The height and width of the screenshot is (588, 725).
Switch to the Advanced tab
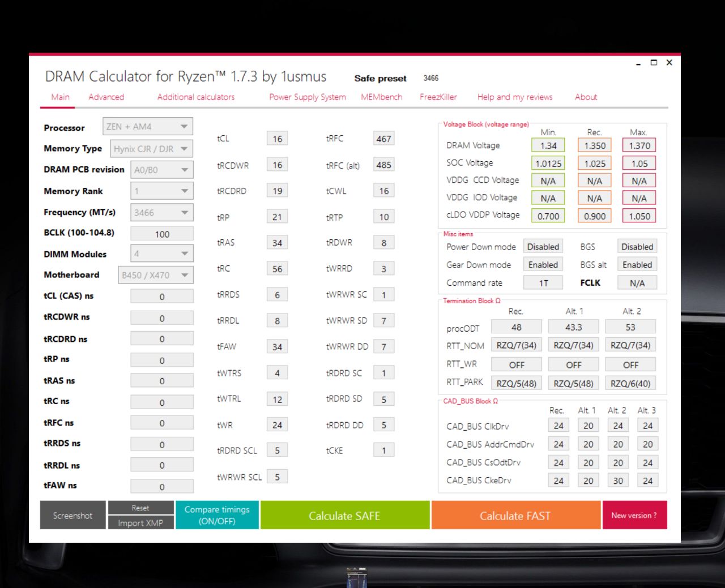106,97
